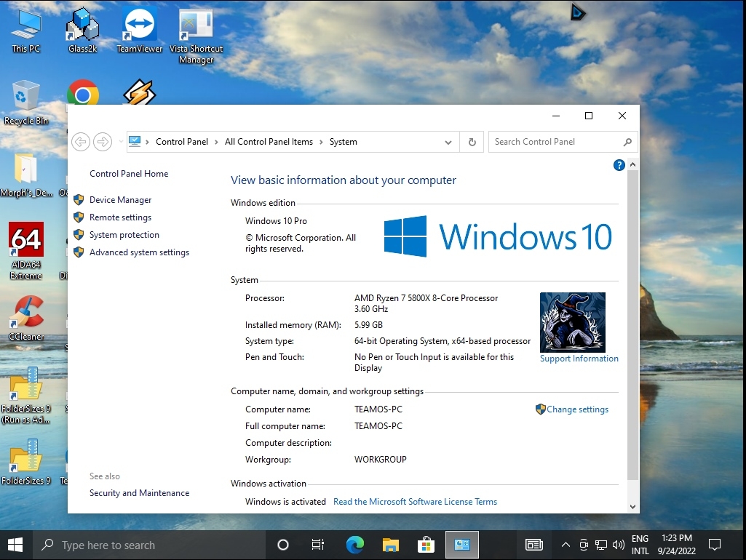Select All Control Panel Items breadcrumb
This screenshot has width=746, height=560.
tap(269, 142)
